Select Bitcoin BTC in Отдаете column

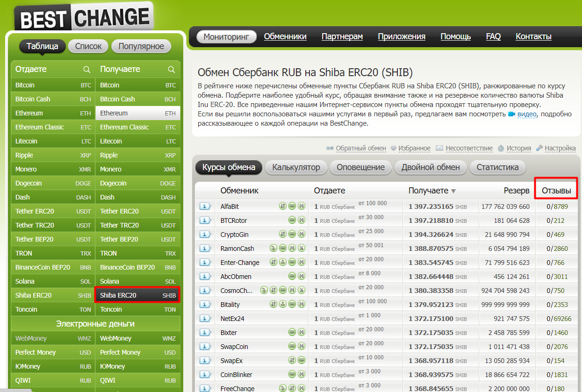coord(53,85)
